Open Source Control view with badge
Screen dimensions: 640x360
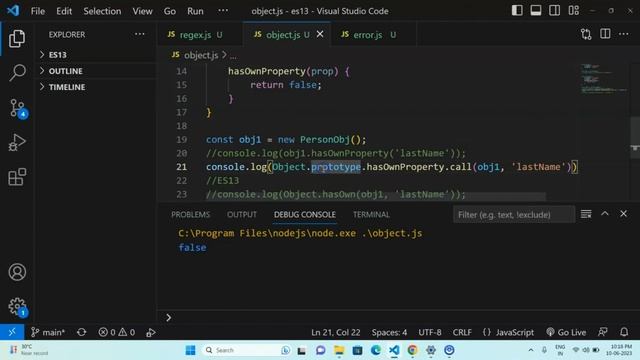pos(18,108)
